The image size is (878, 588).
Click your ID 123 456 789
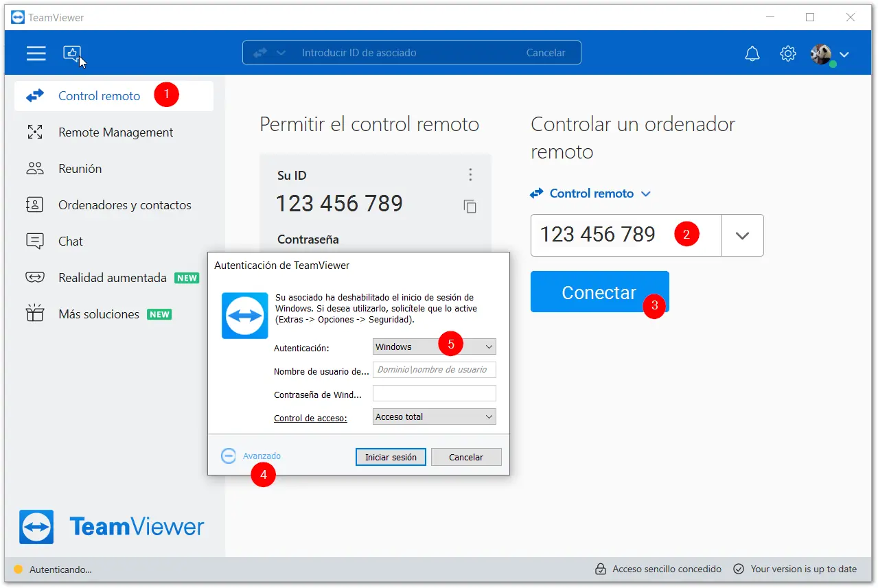pyautogui.click(x=339, y=204)
